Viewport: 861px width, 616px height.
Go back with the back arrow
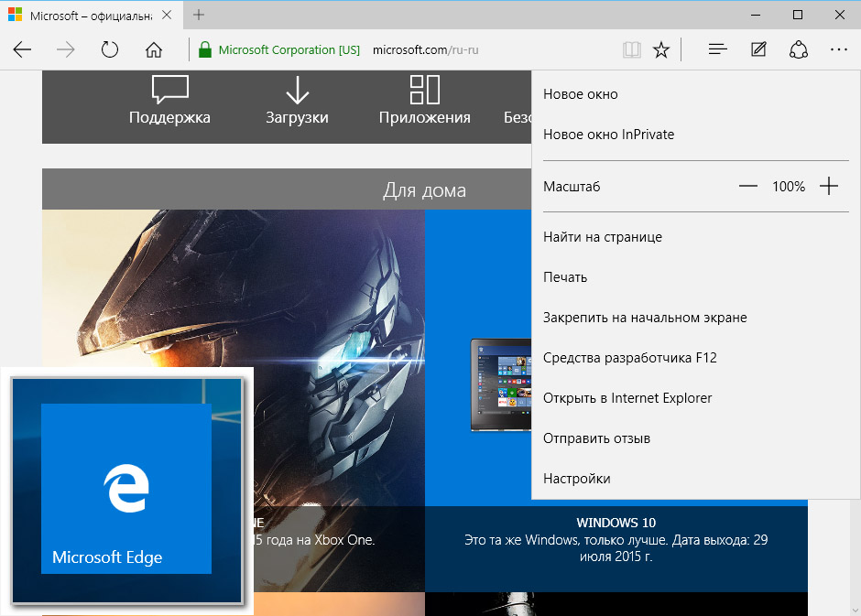click(x=22, y=50)
